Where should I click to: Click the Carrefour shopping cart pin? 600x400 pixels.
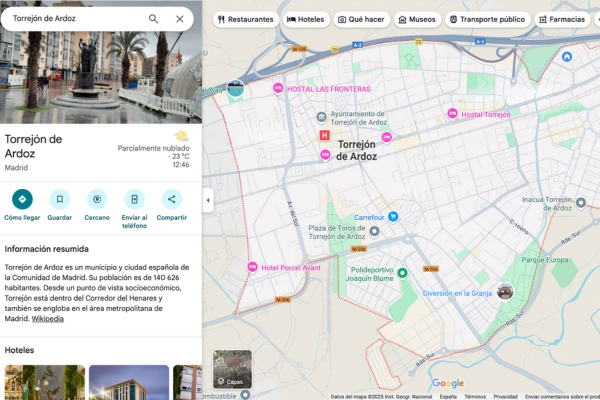pos(393,216)
